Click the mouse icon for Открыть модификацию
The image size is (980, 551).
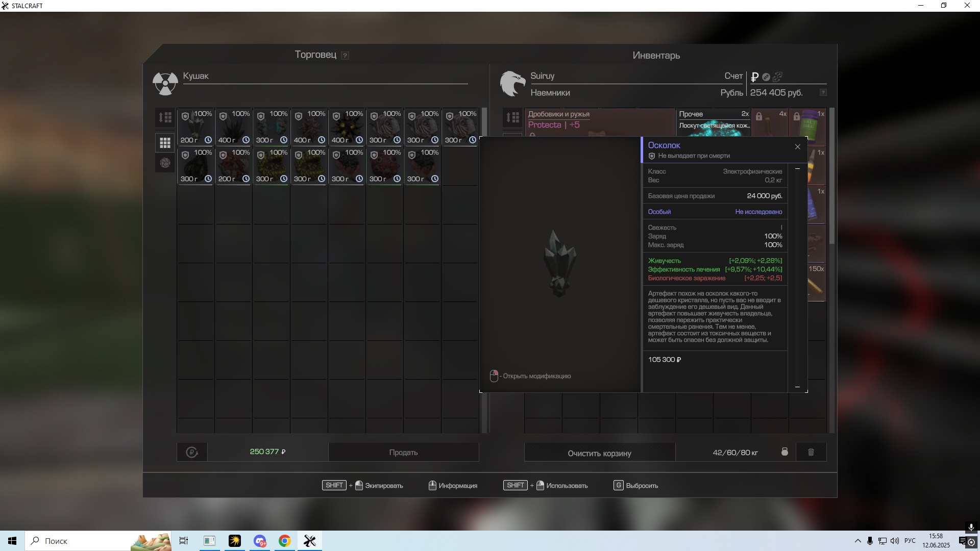tap(494, 376)
